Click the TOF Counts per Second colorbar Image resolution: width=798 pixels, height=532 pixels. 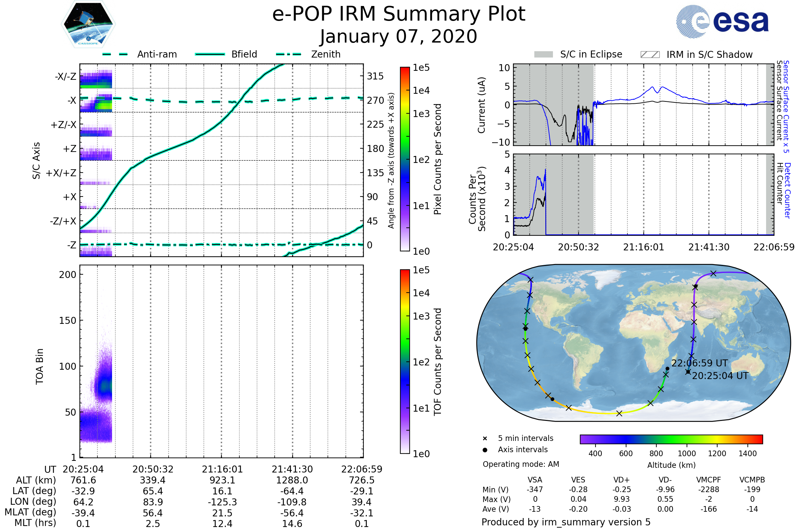pos(405,361)
